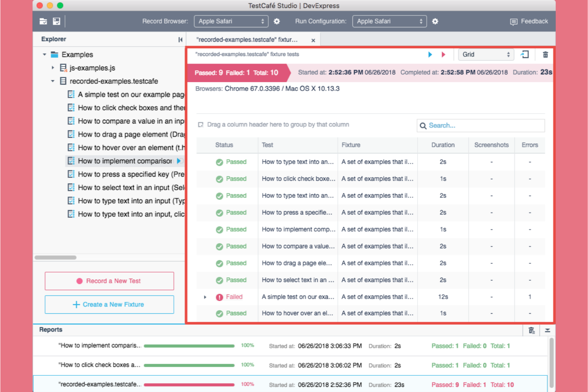The image size is (588, 392).
Task: Click the errors count '1' in the Failed row
Action: (530, 297)
